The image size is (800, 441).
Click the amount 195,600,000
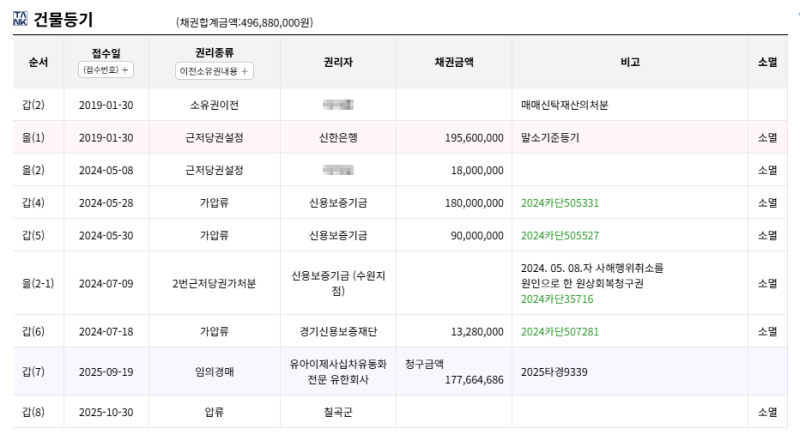474,138
